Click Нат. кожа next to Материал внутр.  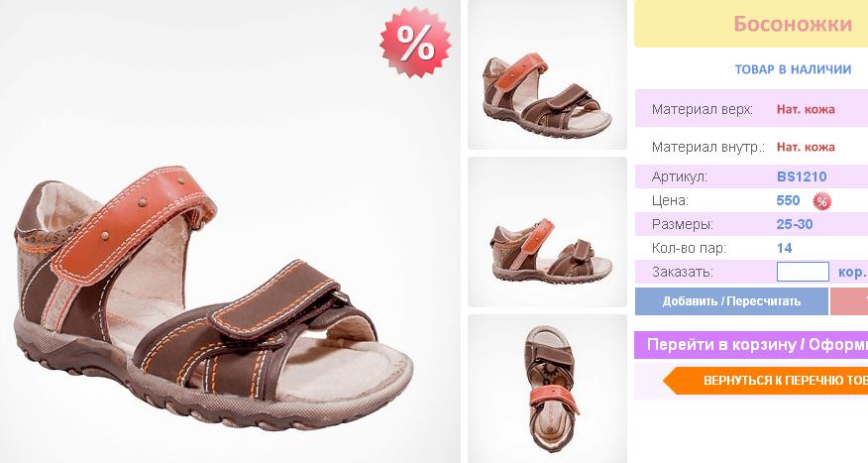pyautogui.click(x=806, y=147)
